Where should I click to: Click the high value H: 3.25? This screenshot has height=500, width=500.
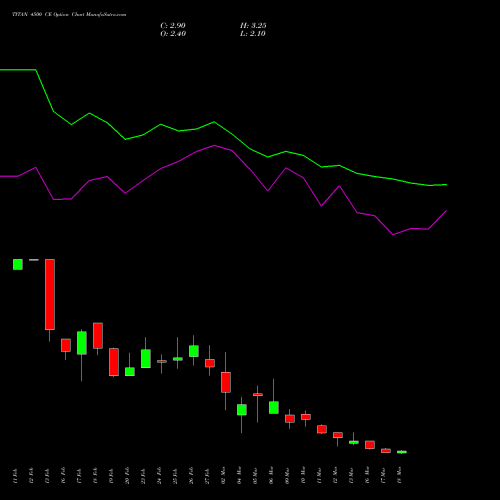click(253, 26)
